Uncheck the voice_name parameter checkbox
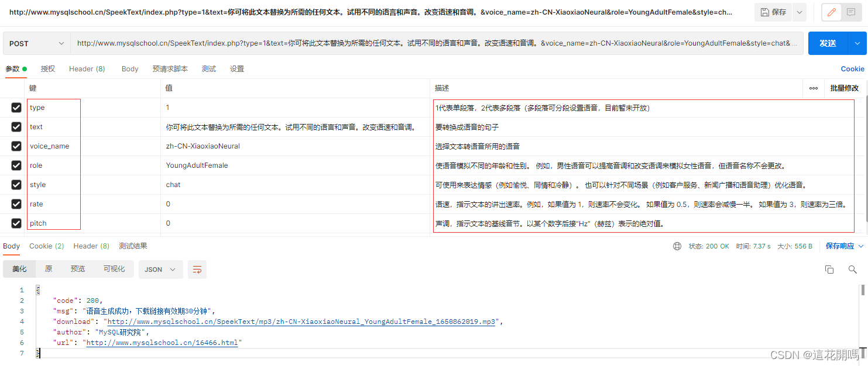 (16, 146)
